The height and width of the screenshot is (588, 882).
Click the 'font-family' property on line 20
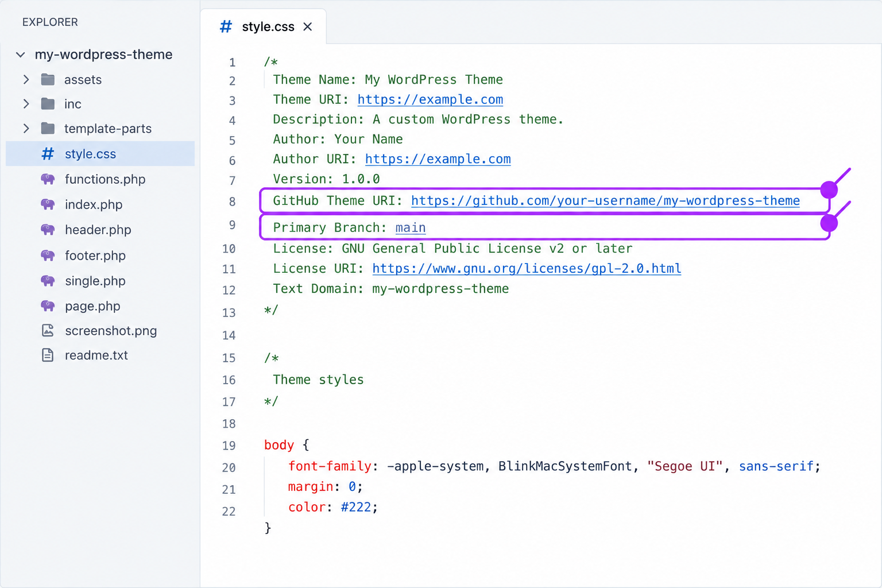click(330, 466)
